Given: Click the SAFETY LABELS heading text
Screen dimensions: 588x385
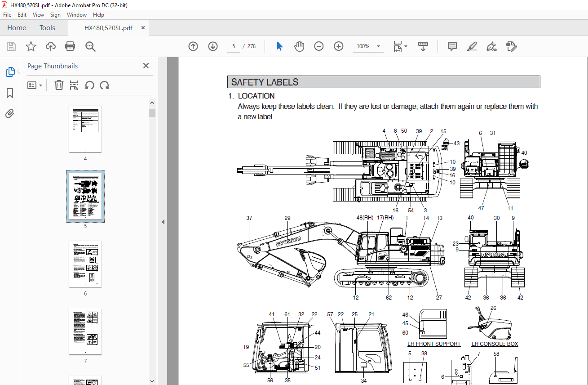Looking at the screenshot, I should pyautogui.click(x=265, y=82).
